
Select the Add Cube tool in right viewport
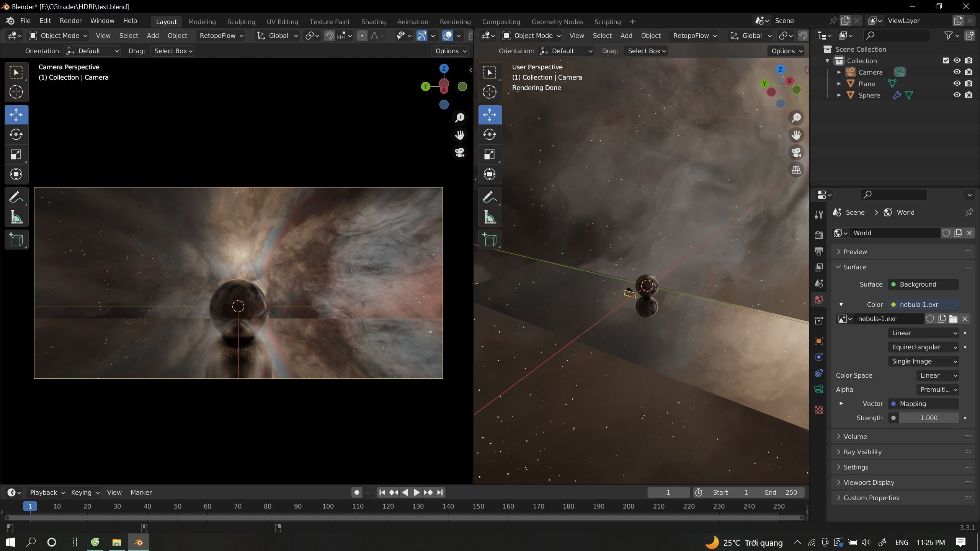pyautogui.click(x=490, y=240)
